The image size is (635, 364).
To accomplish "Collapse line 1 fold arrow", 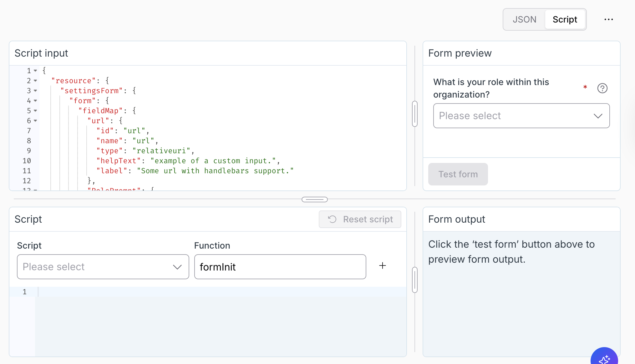I will coord(35,71).
